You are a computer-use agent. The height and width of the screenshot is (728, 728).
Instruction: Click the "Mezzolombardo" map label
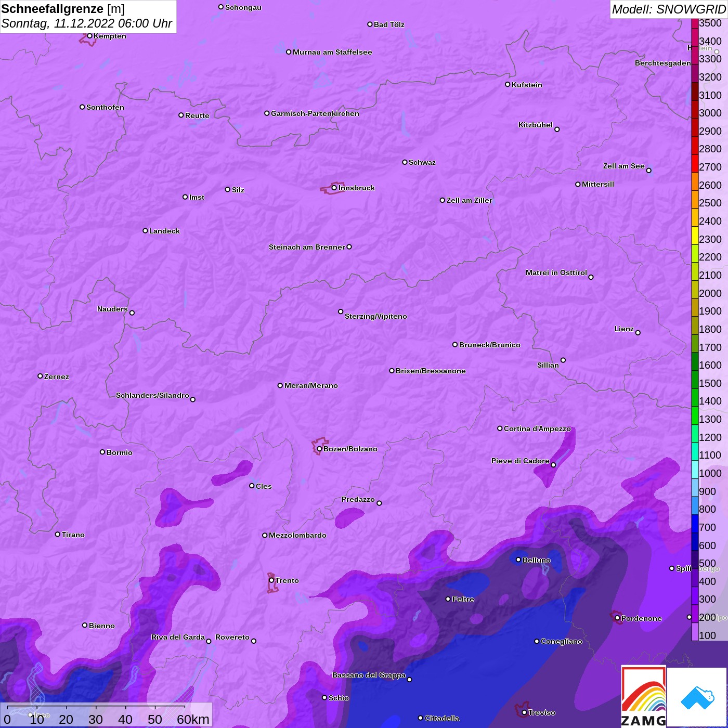pos(297,535)
